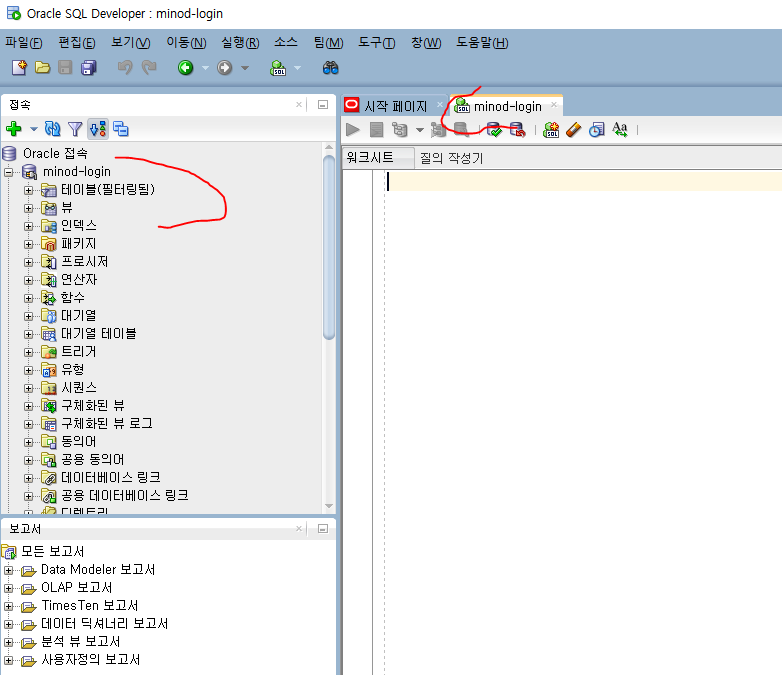Click Refresh connections icon
Viewport: 782px width, 675px height.
coord(52,129)
